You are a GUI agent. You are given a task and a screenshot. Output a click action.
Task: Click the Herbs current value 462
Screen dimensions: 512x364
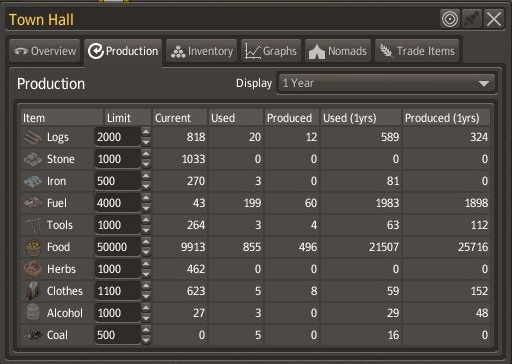point(196,269)
